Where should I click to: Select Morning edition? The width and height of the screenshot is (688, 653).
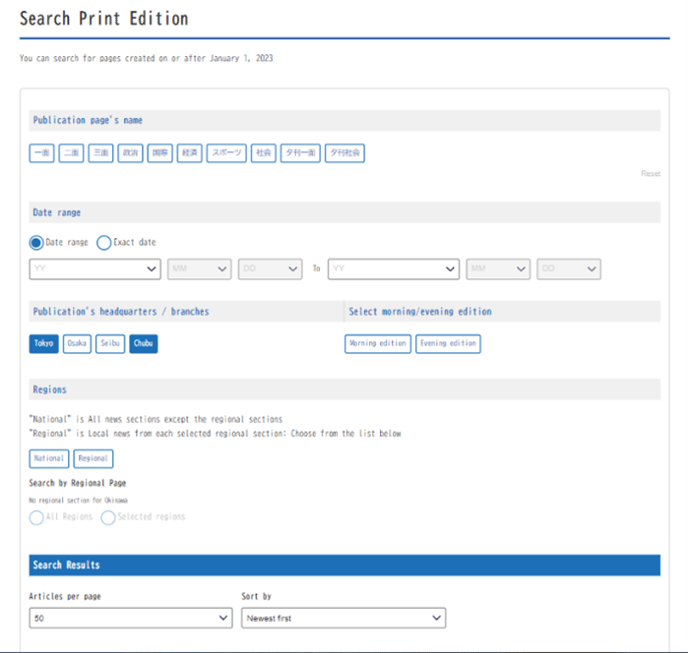click(377, 344)
